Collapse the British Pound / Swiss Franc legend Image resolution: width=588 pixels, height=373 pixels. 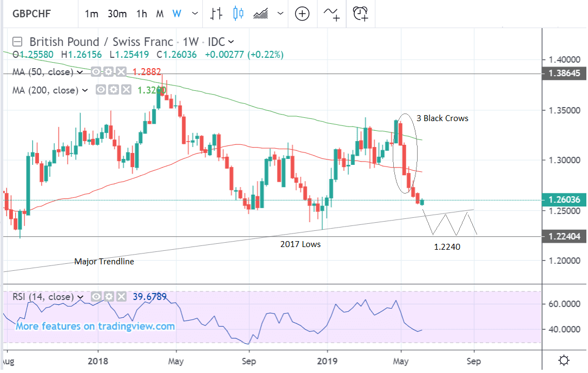[x=18, y=42]
